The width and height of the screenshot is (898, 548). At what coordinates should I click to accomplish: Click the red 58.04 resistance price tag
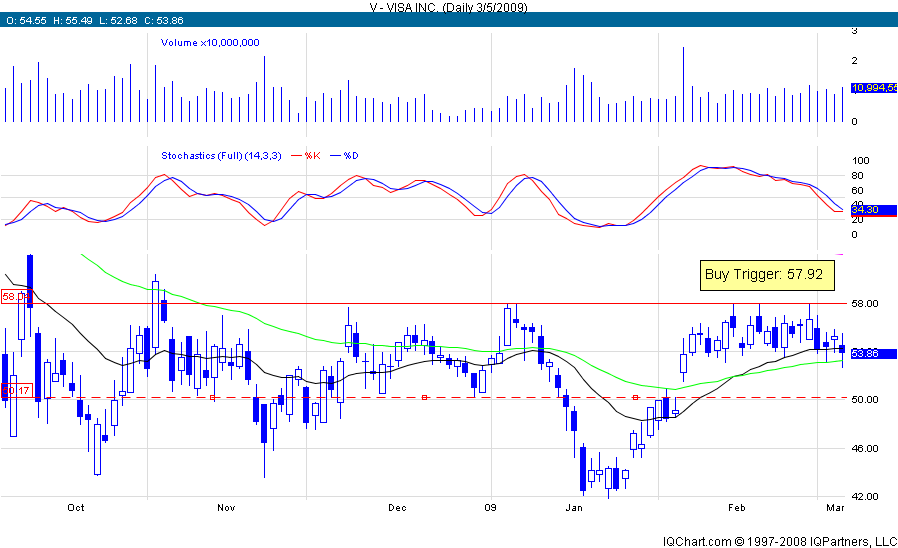pyautogui.click(x=15, y=297)
